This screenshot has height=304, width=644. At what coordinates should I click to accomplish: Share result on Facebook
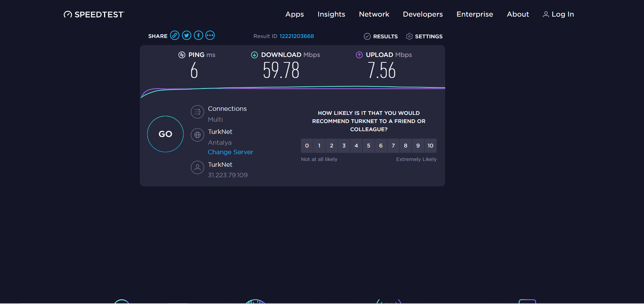coord(198,35)
